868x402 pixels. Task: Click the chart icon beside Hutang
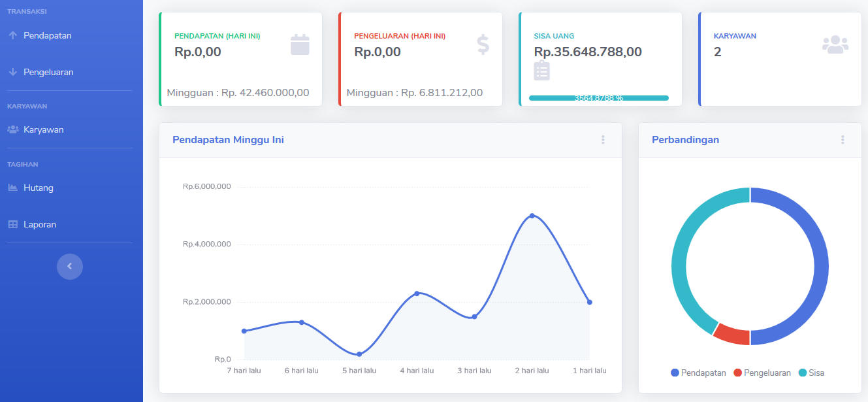[x=12, y=188]
